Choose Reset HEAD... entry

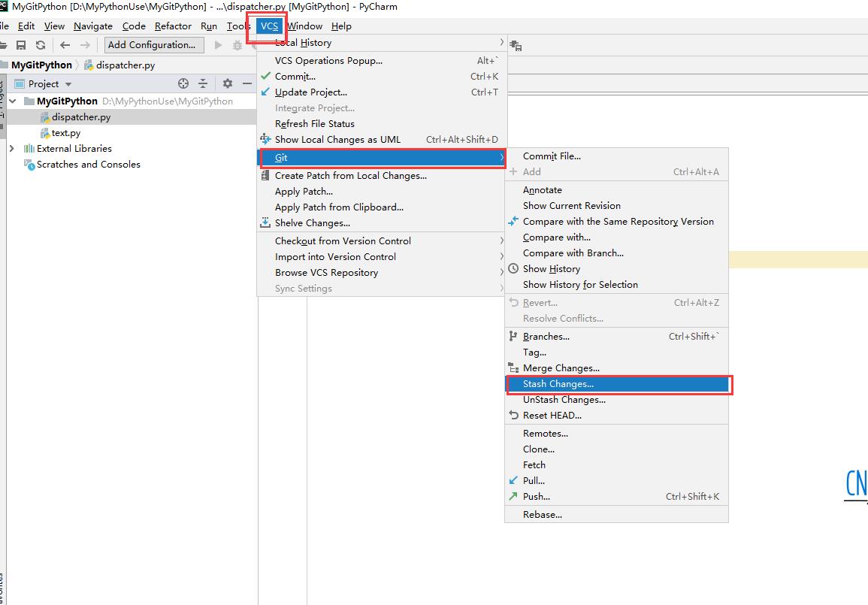617,416
